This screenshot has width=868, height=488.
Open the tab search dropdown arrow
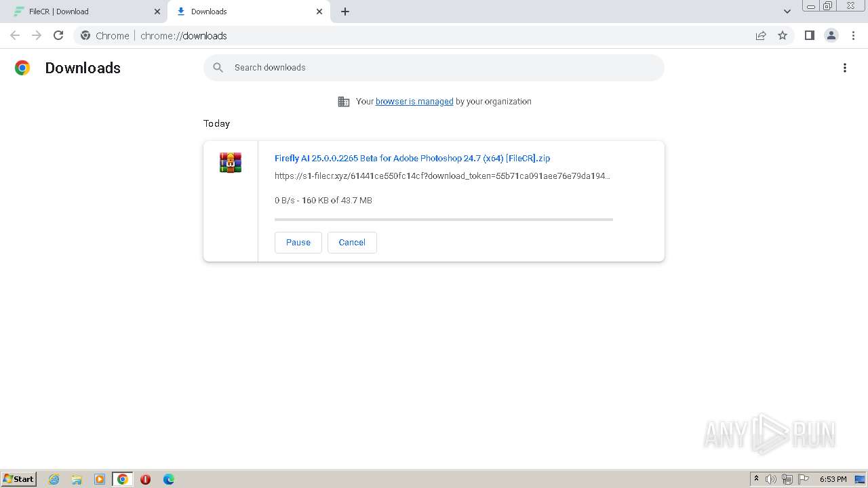point(787,12)
